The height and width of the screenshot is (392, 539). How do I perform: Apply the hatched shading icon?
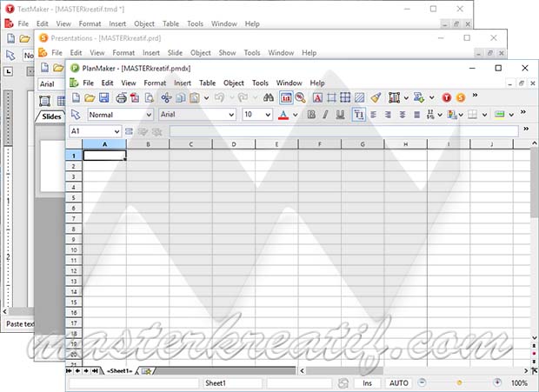coord(360,98)
